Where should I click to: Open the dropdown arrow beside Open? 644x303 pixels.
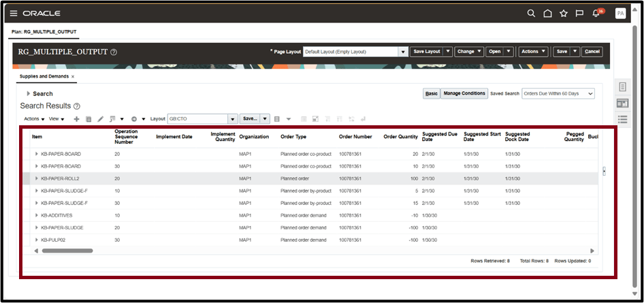[509, 52]
